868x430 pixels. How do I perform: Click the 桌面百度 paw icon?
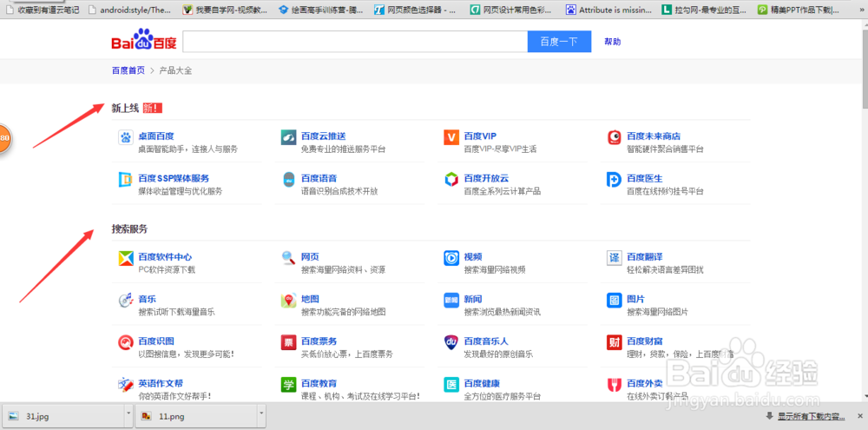[126, 137]
